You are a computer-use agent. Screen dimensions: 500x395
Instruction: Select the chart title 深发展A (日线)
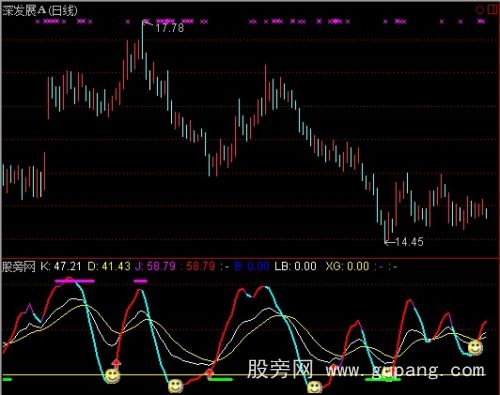[40, 11]
